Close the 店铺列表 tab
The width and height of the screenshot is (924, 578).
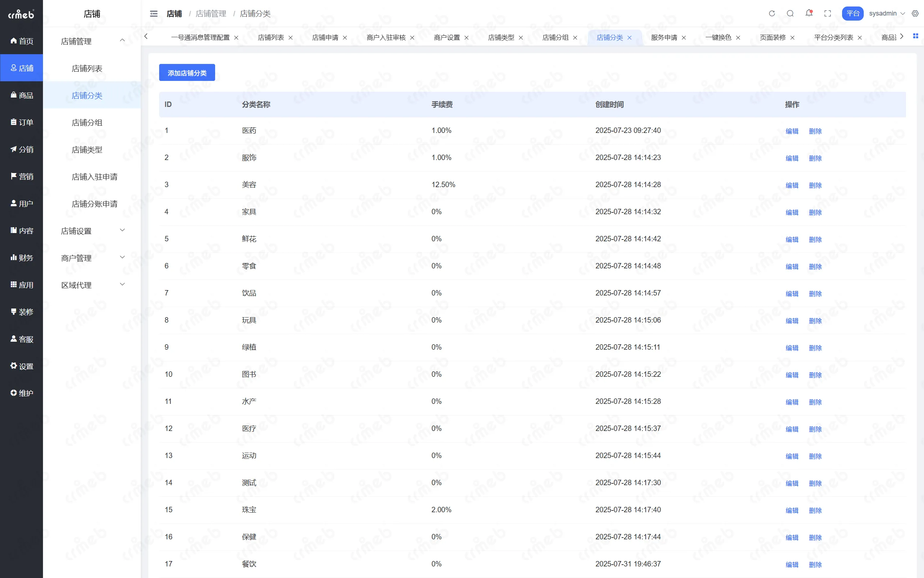[291, 38]
